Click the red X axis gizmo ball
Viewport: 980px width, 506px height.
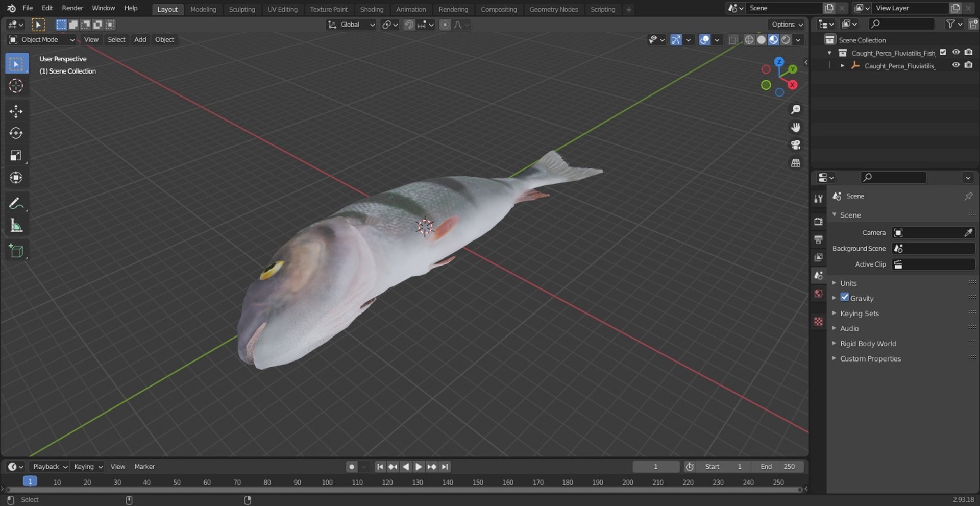point(792,85)
